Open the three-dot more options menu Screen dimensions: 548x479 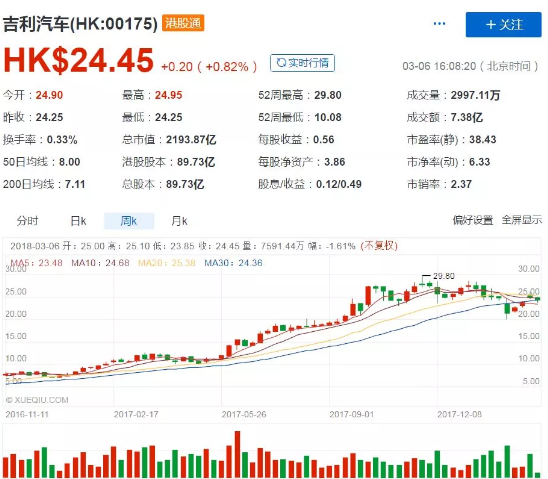439,24
